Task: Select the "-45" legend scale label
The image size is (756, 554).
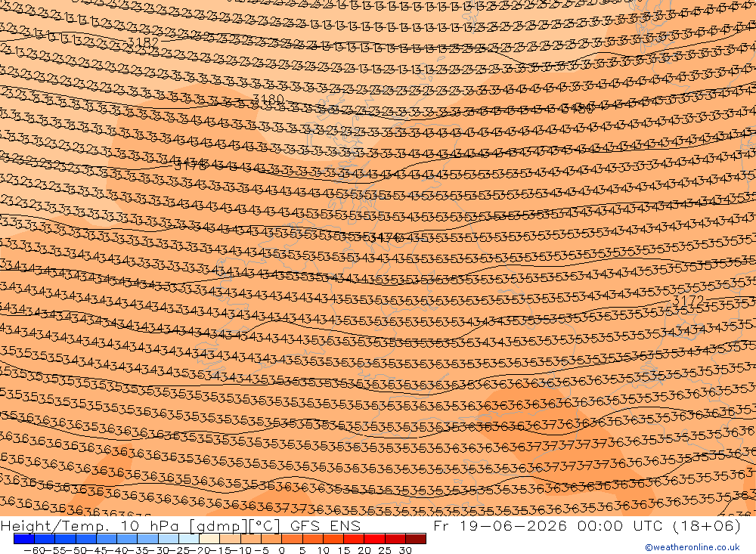Action: click(96, 550)
